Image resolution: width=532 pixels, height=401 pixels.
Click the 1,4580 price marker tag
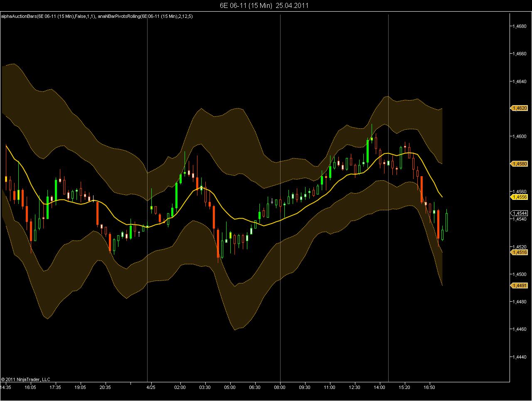520,164
